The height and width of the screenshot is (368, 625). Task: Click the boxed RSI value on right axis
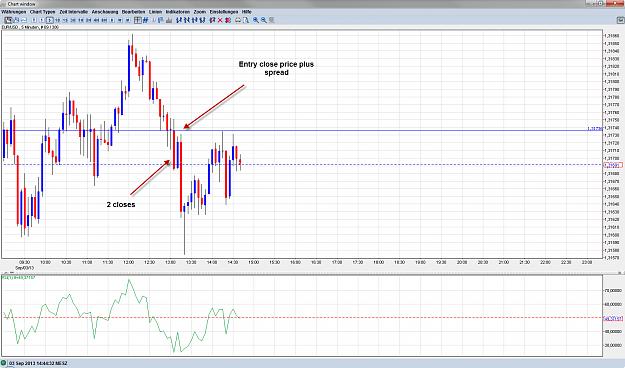[613, 318]
